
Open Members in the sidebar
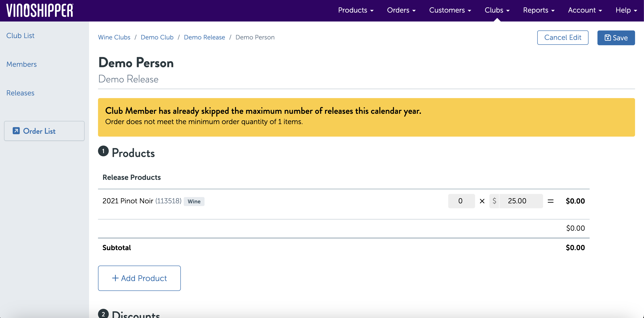[x=21, y=64]
